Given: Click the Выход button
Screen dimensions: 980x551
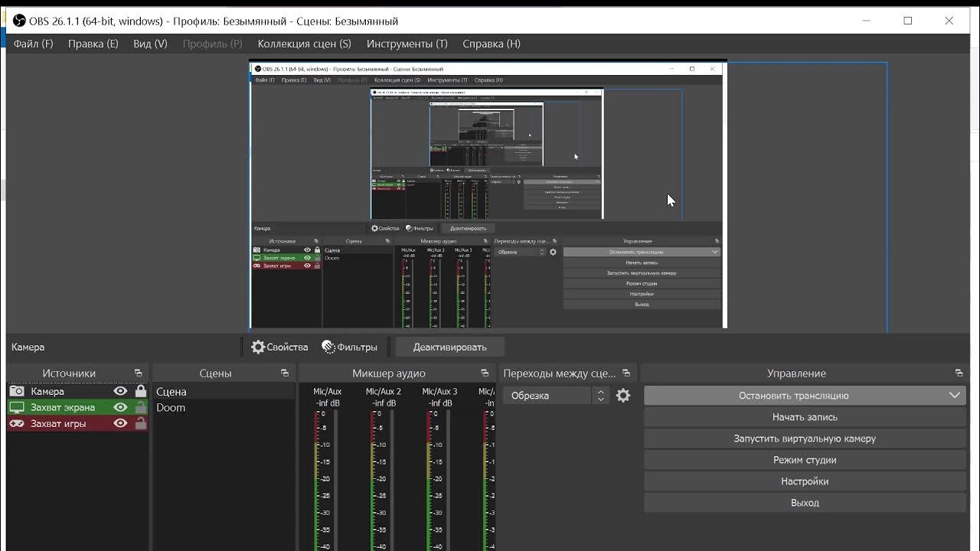Looking at the screenshot, I should point(805,503).
